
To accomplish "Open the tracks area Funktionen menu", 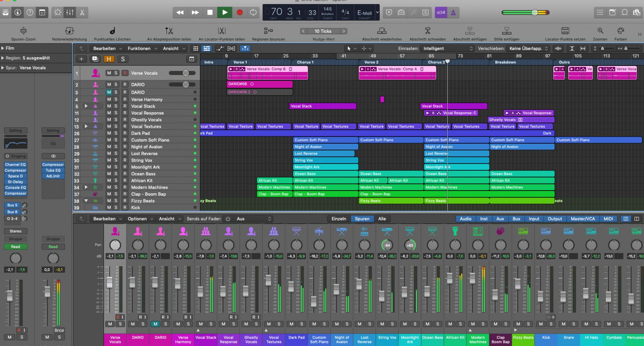I will point(142,49).
